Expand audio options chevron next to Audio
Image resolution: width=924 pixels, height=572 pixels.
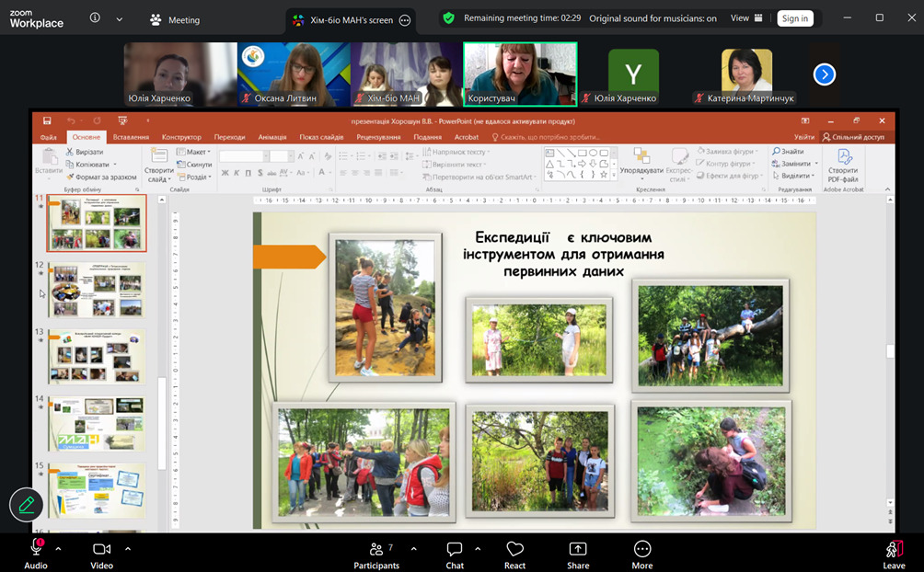click(x=59, y=549)
